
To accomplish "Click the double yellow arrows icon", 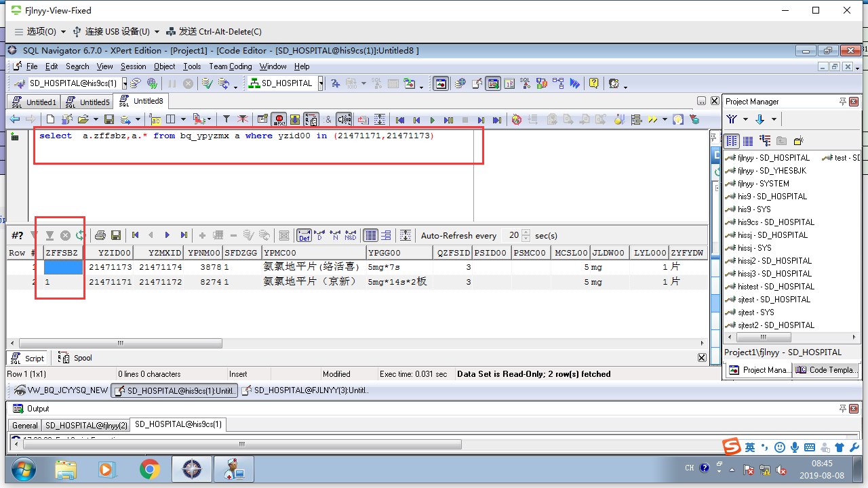I will [x=652, y=119].
